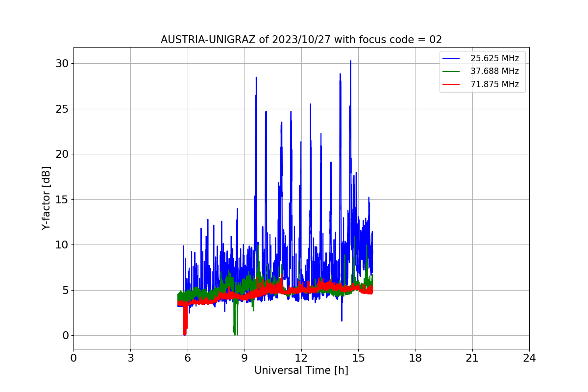
Task: Click x-axis tick label 9
Action: pos(245,358)
